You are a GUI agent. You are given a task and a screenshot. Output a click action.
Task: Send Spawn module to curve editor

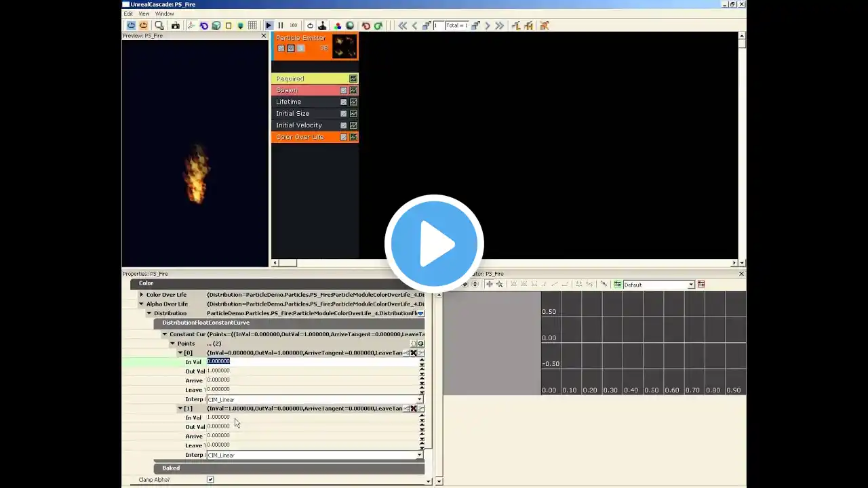pyautogui.click(x=353, y=90)
